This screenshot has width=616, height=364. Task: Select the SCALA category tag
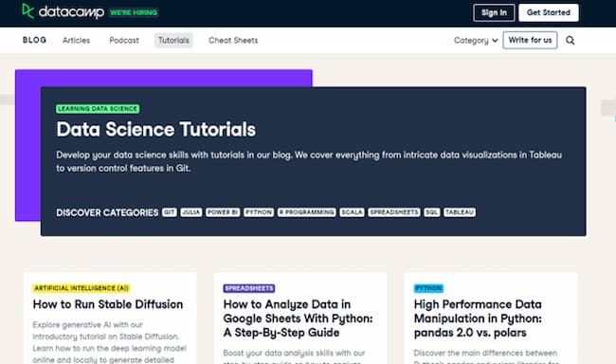(352, 212)
